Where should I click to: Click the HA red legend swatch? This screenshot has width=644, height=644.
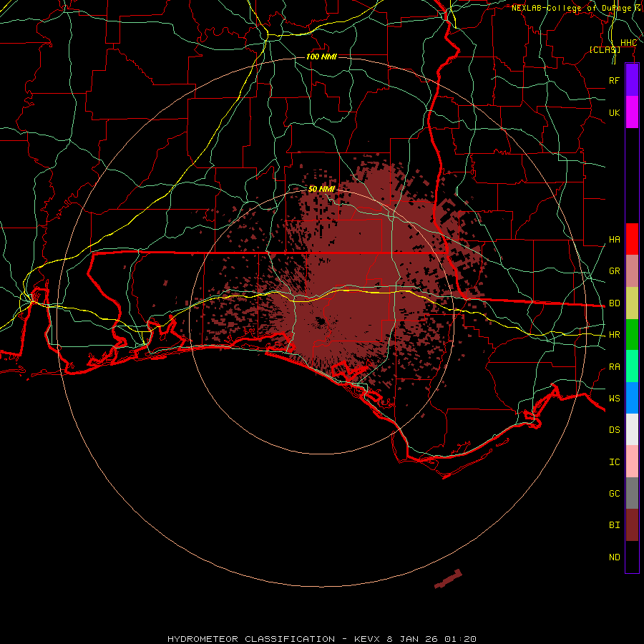tap(632, 239)
